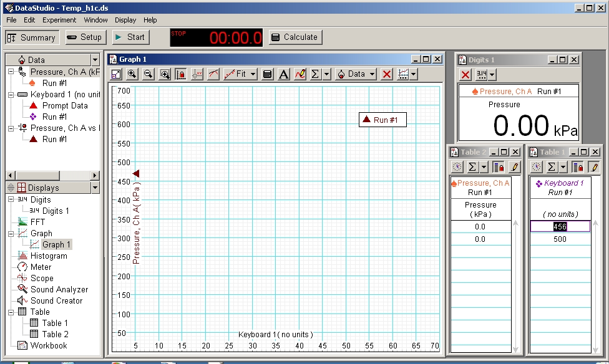Image resolution: width=609 pixels, height=364 pixels.
Task: Click Scale to Fit icon in Graph toolbar
Action: click(116, 74)
